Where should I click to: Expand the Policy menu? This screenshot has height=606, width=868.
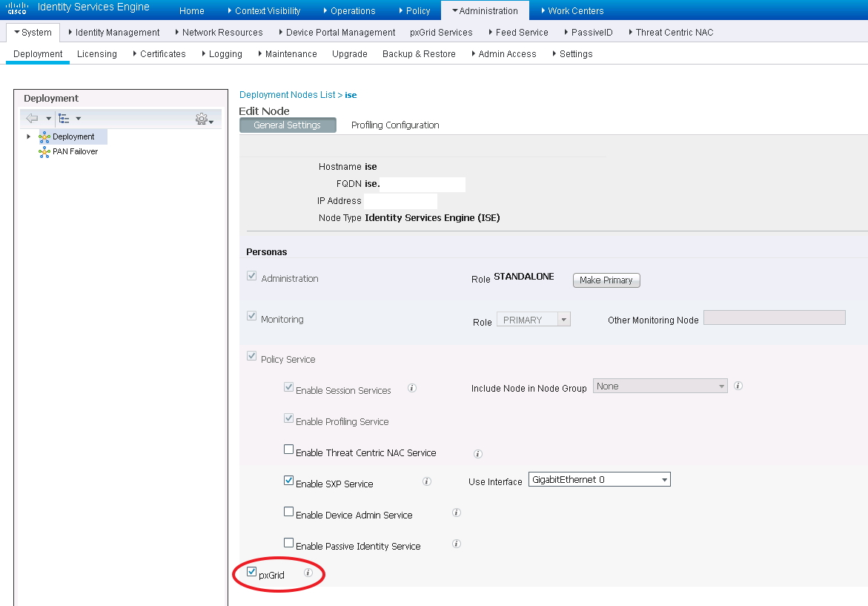[414, 10]
